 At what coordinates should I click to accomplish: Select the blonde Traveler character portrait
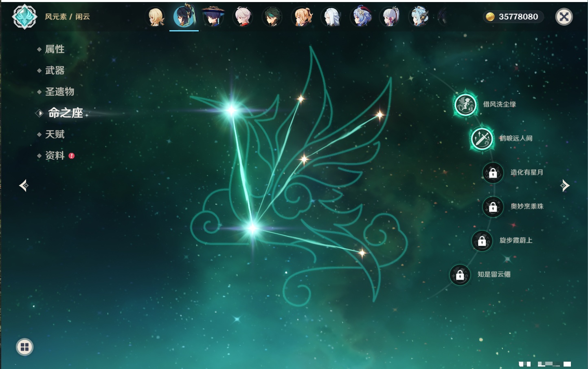156,17
